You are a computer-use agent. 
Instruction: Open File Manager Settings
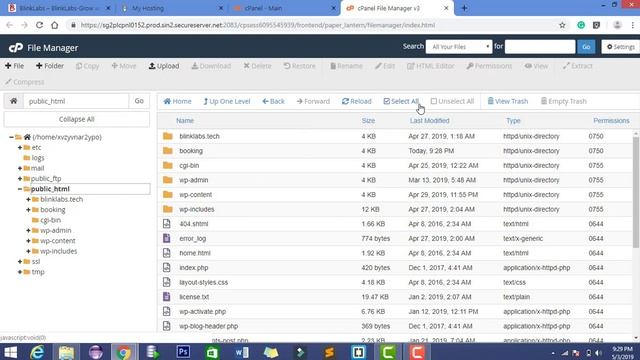620,47
